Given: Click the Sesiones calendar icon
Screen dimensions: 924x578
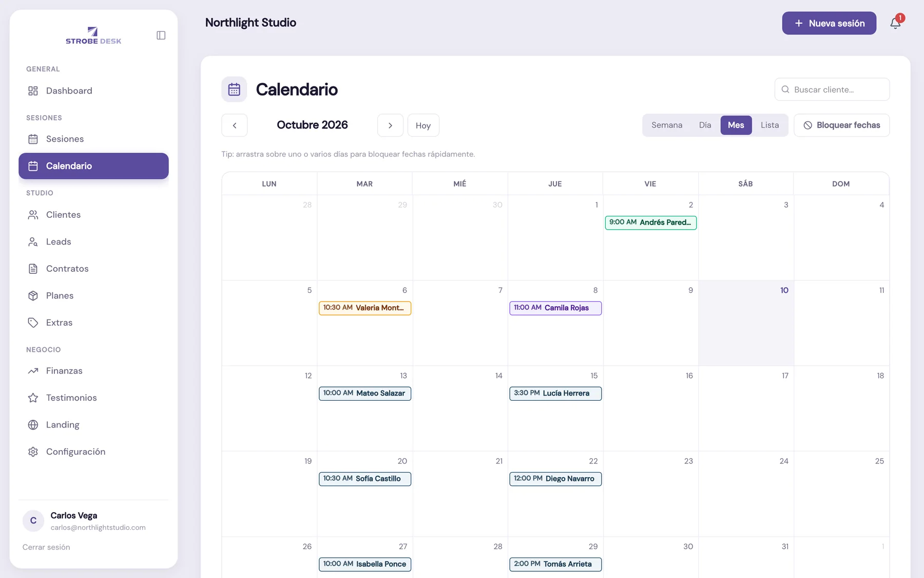Looking at the screenshot, I should click(33, 139).
